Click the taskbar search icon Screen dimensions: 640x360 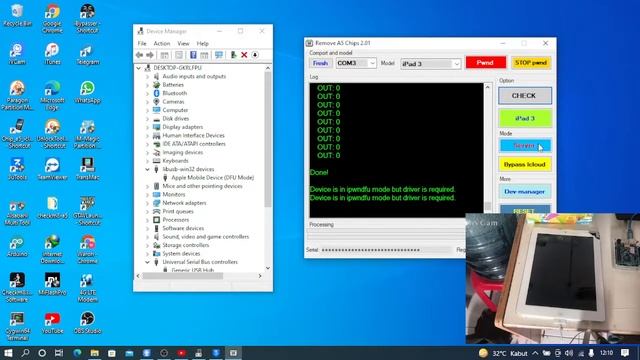25,353
